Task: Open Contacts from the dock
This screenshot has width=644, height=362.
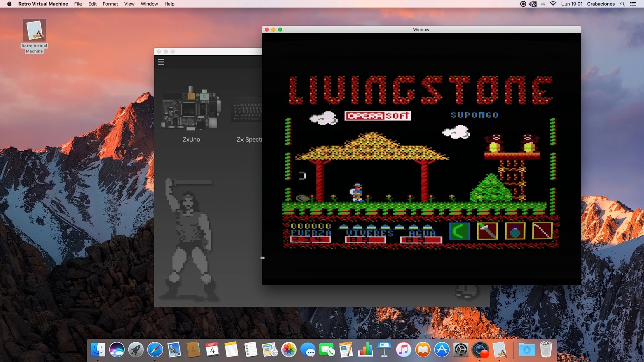Action: tap(193, 349)
